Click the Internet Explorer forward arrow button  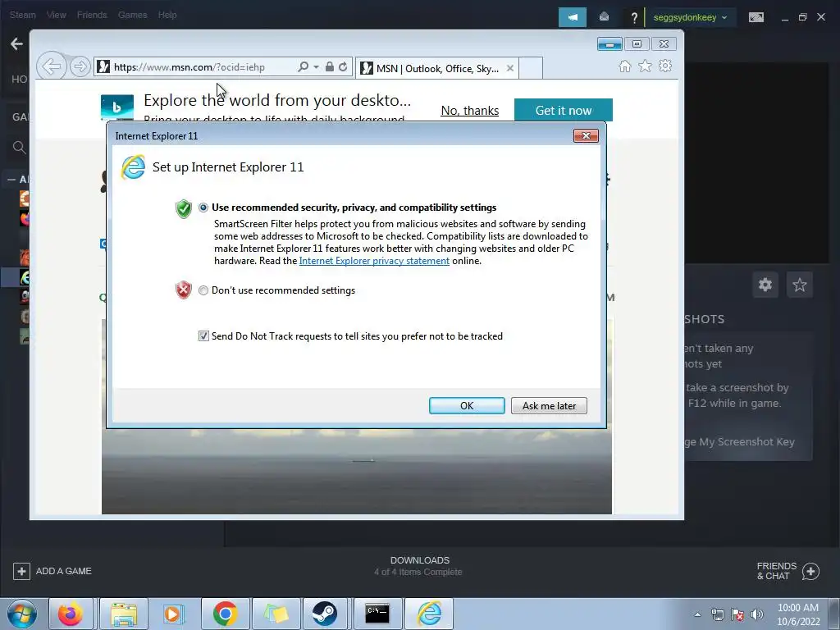pyautogui.click(x=80, y=66)
